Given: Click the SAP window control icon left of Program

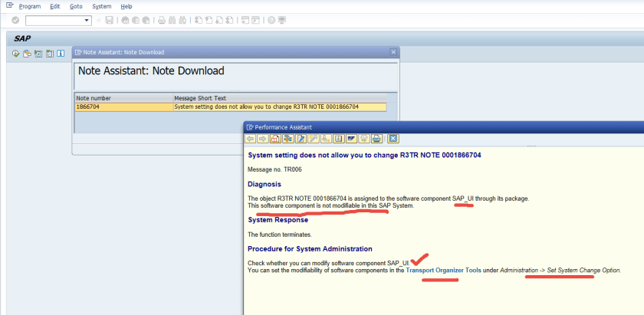Looking at the screenshot, I should pos(9,6).
